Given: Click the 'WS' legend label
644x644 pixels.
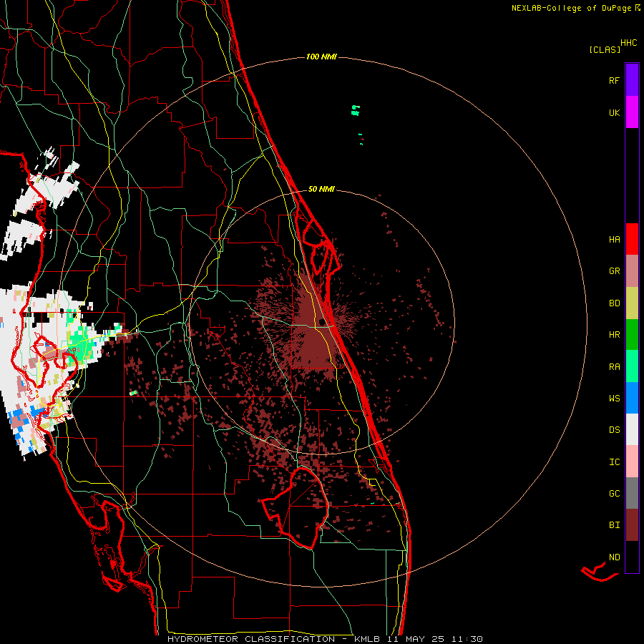Looking at the screenshot, I should (x=614, y=399).
